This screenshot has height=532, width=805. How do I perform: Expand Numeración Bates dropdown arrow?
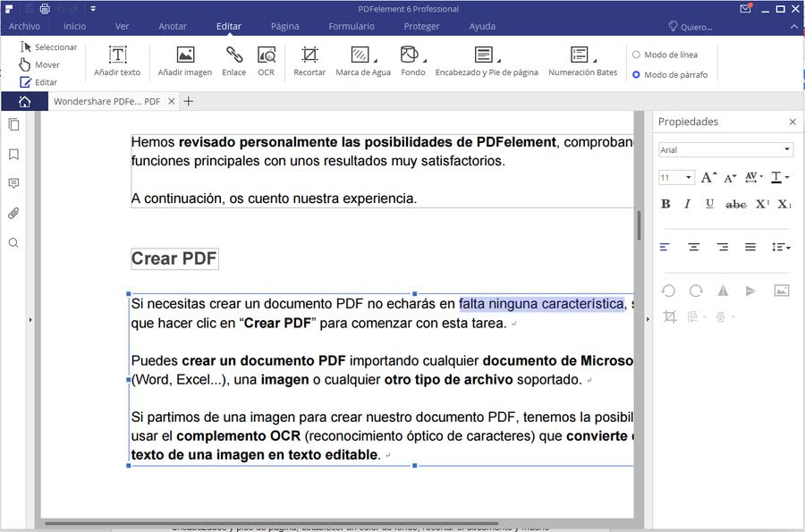[595, 60]
